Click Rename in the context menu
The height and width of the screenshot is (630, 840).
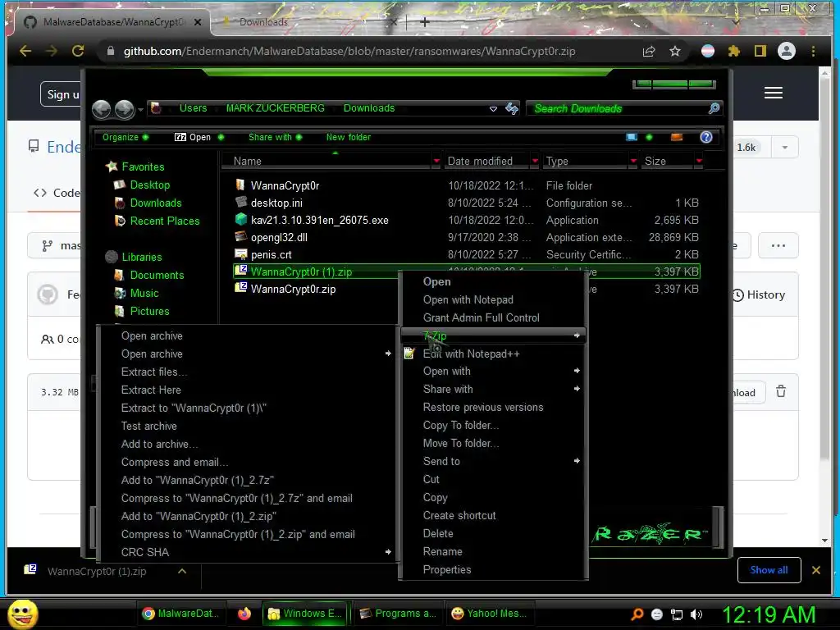point(493,551)
